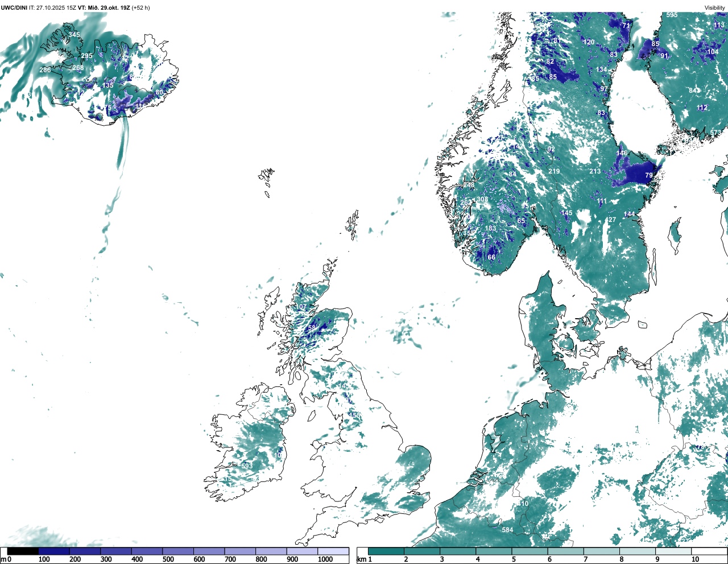728x564 pixels.
Task: Click the '219' value over central Sweden
Action: [x=554, y=172]
